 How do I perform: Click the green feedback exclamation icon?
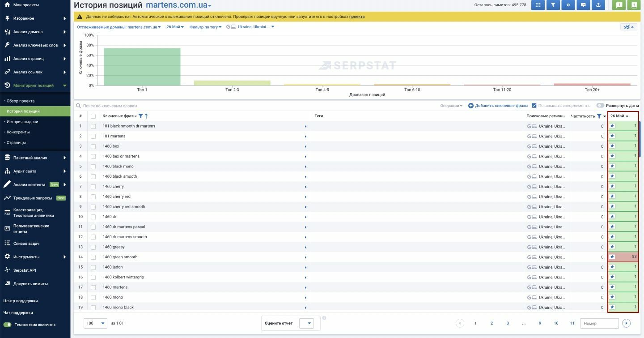619,5
